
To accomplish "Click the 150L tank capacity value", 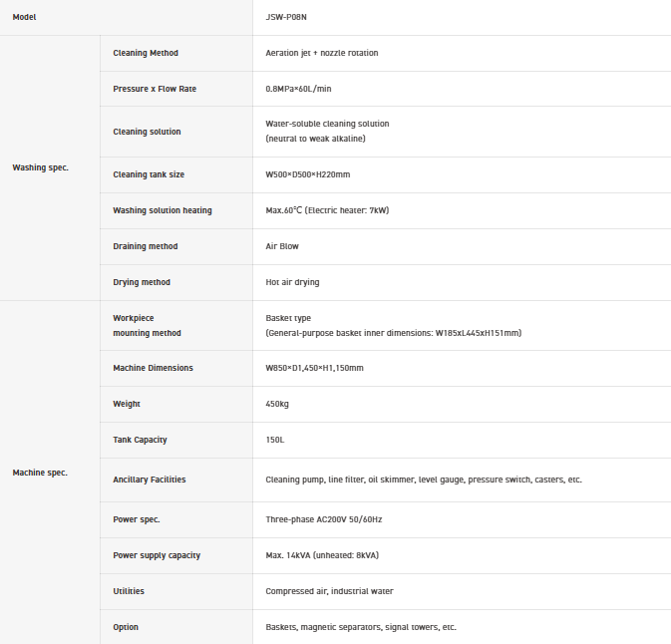I will (x=275, y=440).
